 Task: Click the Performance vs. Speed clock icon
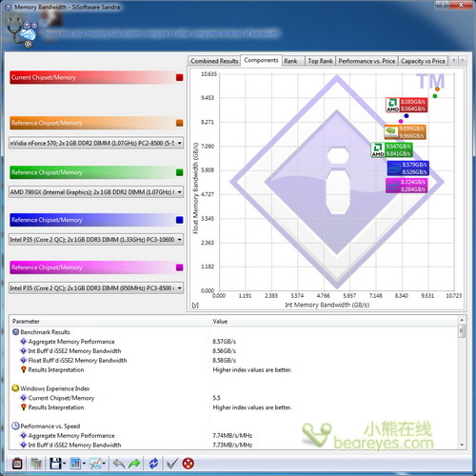click(15, 426)
